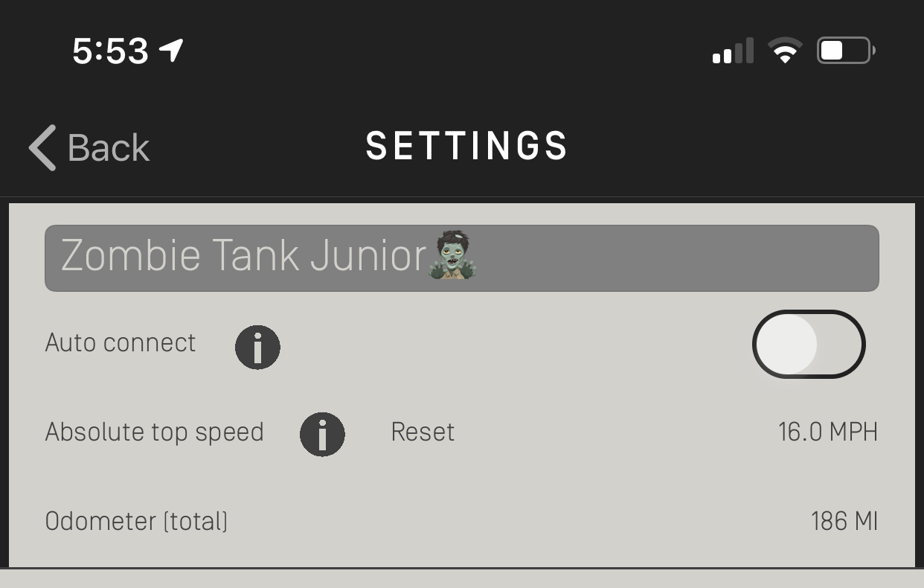The width and height of the screenshot is (924, 588).
Task: Click the word Zombie in name field
Action: 131,255
